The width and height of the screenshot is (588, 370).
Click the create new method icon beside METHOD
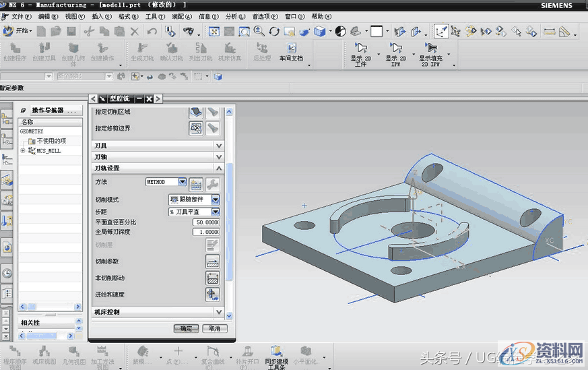click(x=196, y=183)
